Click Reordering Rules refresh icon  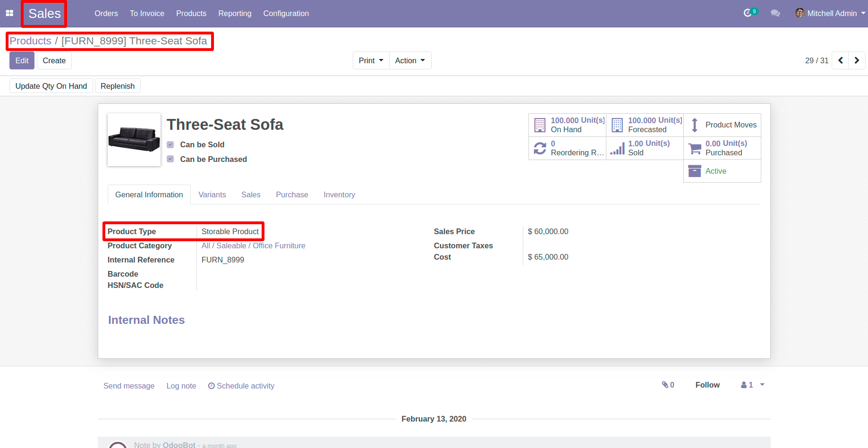click(540, 148)
